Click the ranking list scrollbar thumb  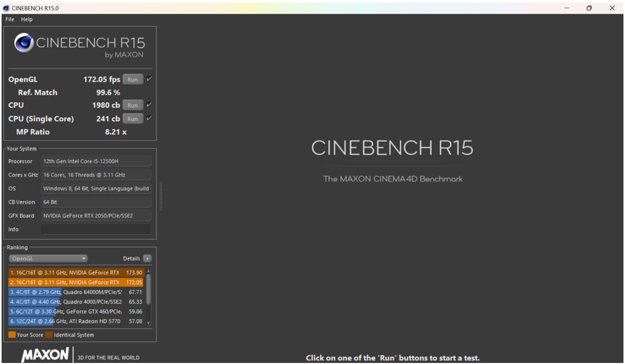(149, 289)
